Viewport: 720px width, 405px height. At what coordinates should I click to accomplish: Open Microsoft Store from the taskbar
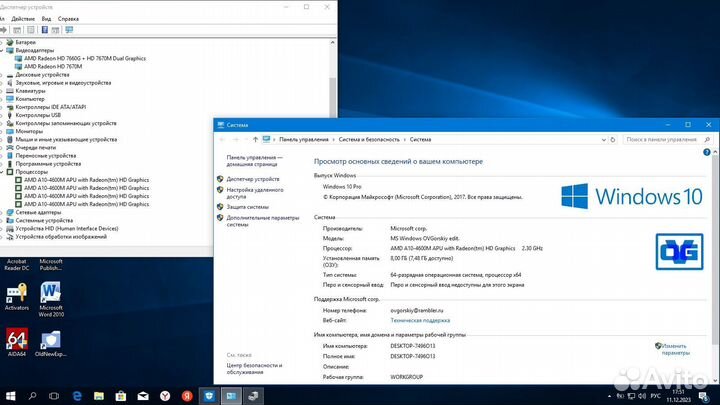(121, 396)
